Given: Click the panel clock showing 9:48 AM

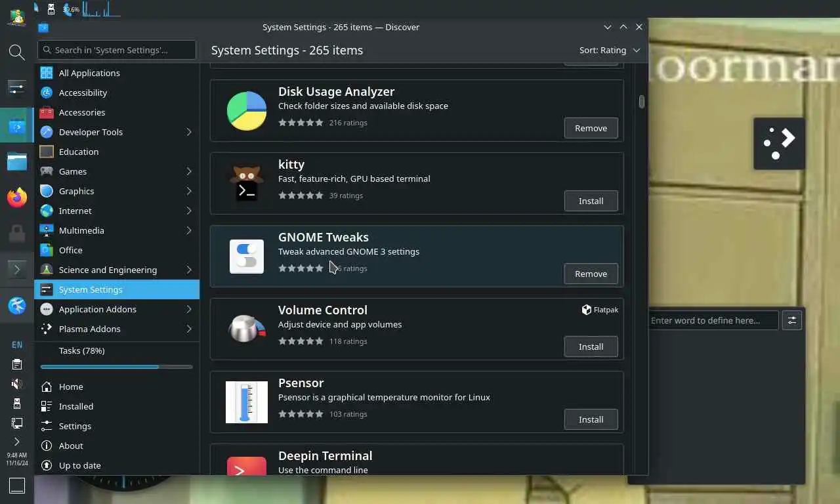Looking at the screenshot, I should click(17, 459).
